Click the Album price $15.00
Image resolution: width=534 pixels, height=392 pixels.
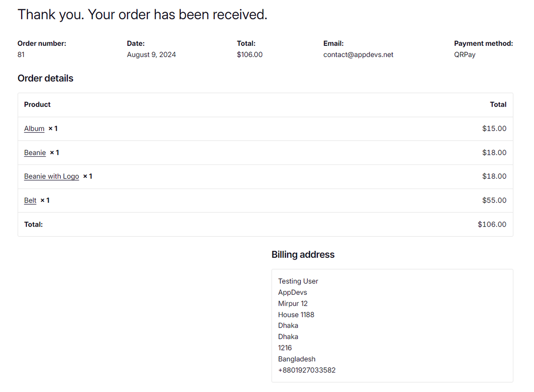[494, 129]
